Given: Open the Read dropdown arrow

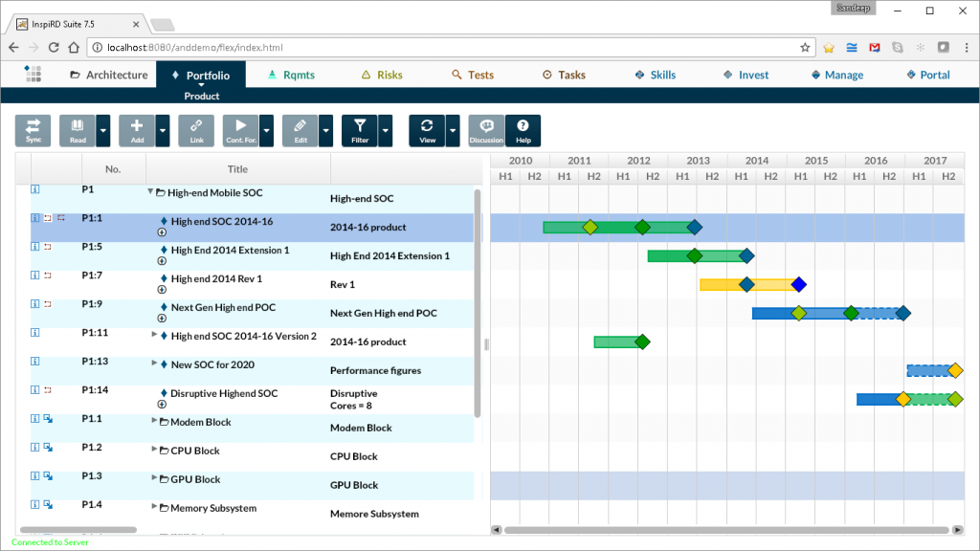Looking at the screenshot, I should point(102,130).
